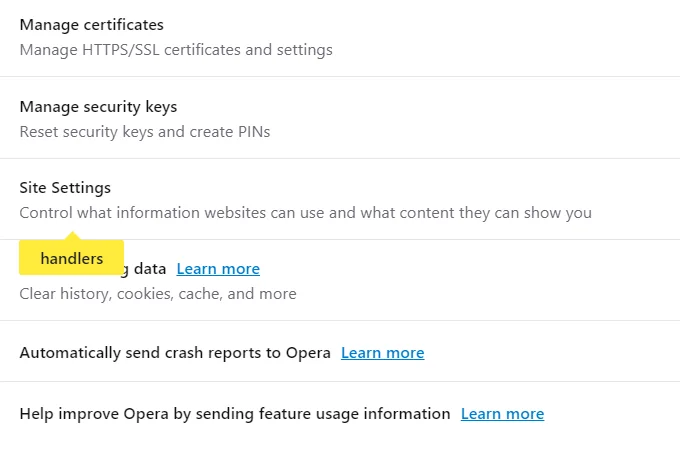Click 'Clear history, cookies, cache, and more' text
The width and height of the screenshot is (680, 453).
coord(158,294)
